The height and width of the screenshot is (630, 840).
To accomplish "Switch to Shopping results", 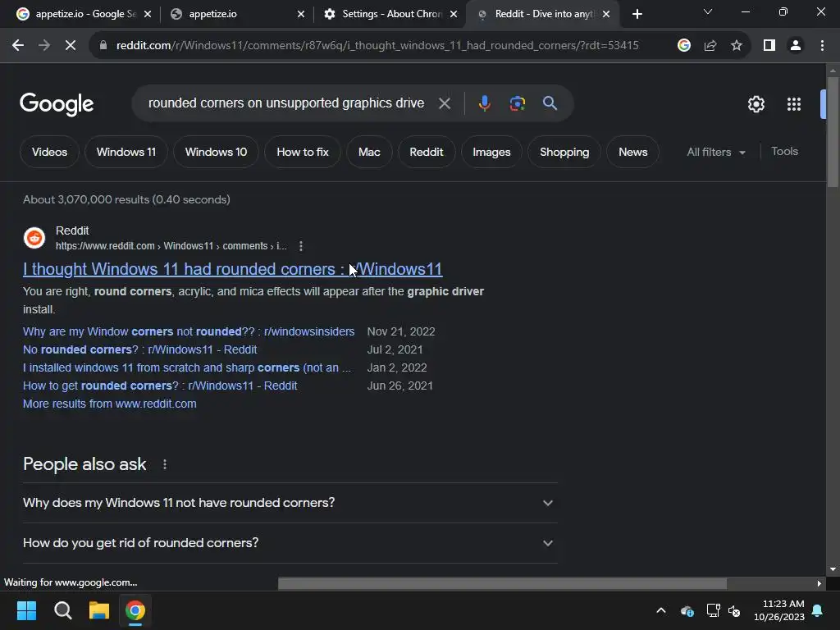I will pos(564,152).
